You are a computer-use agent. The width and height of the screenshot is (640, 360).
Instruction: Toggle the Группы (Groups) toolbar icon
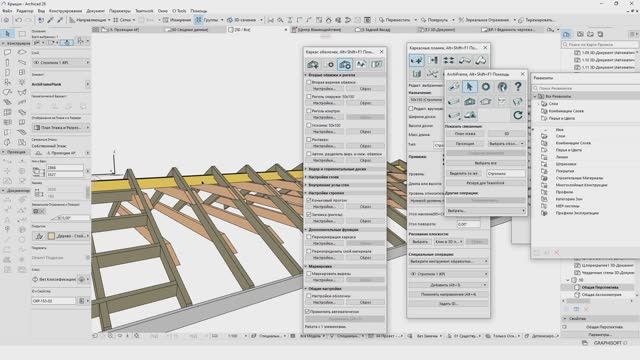tap(198, 20)
